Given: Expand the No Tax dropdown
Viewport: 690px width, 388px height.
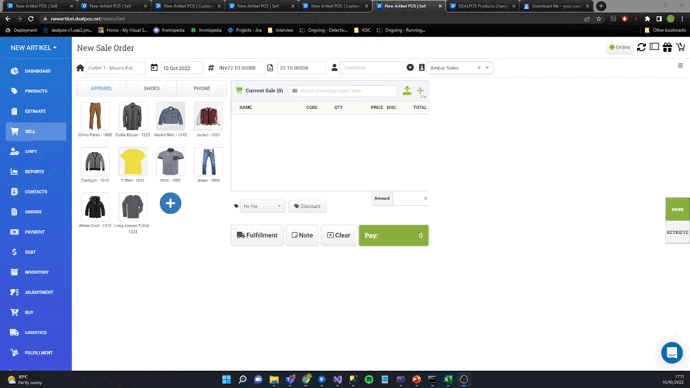Looking at the screenshot, I should coord(262,206).
